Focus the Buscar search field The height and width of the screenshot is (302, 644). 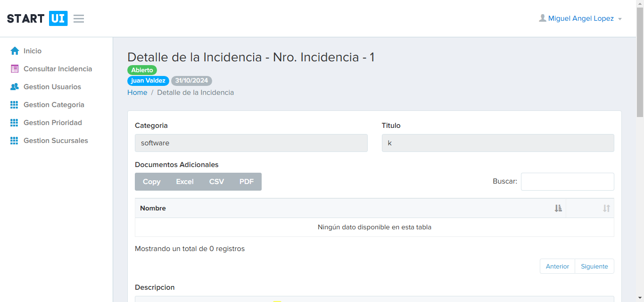pos(567,182)
